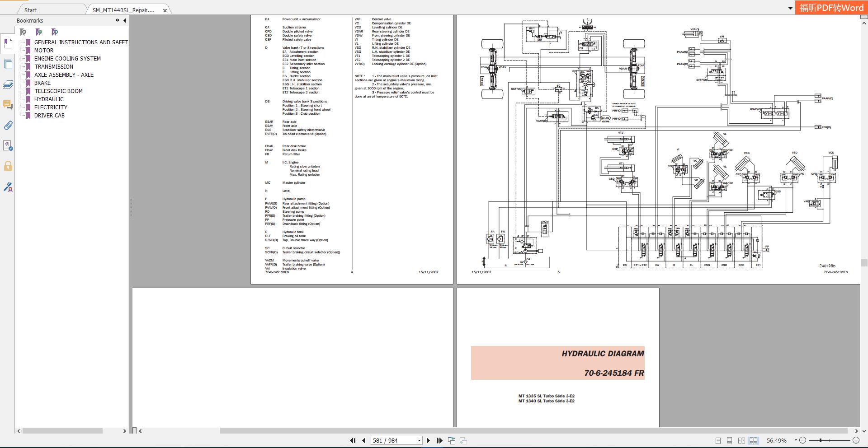This screenshot has width=868, height=448.
Task: Click the greyed next view icon
Action: [x=463, y=440]
